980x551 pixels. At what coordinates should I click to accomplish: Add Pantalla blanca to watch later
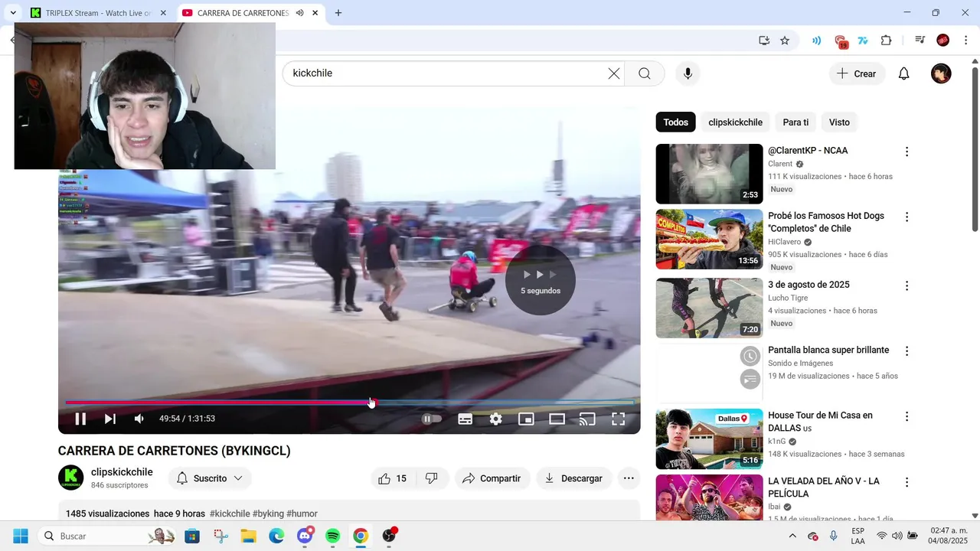(x=750, y=356)
